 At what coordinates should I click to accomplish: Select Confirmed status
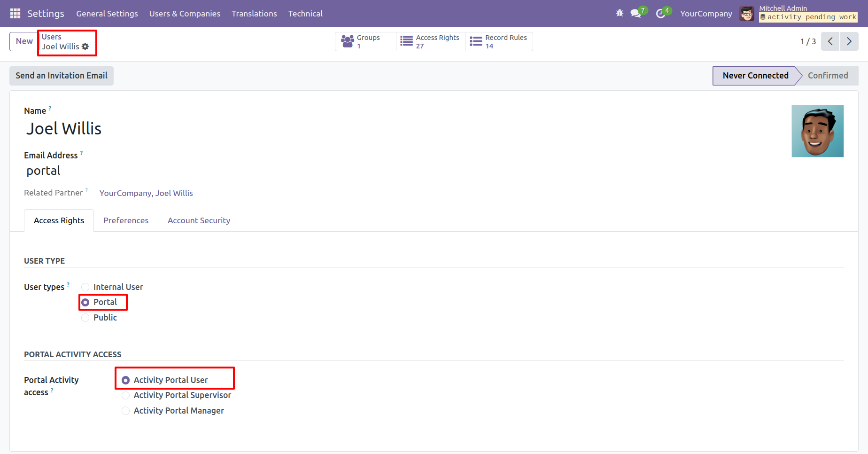point(828,76)
